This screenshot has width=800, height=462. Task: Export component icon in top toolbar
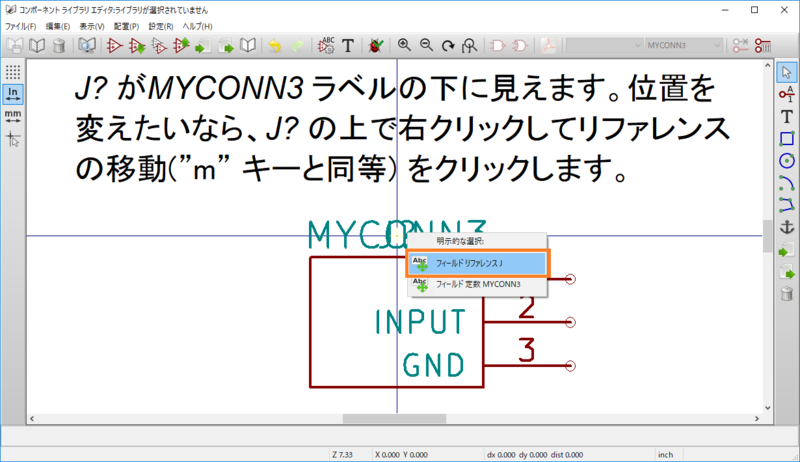pyautogui.click(x=226, y=46)
